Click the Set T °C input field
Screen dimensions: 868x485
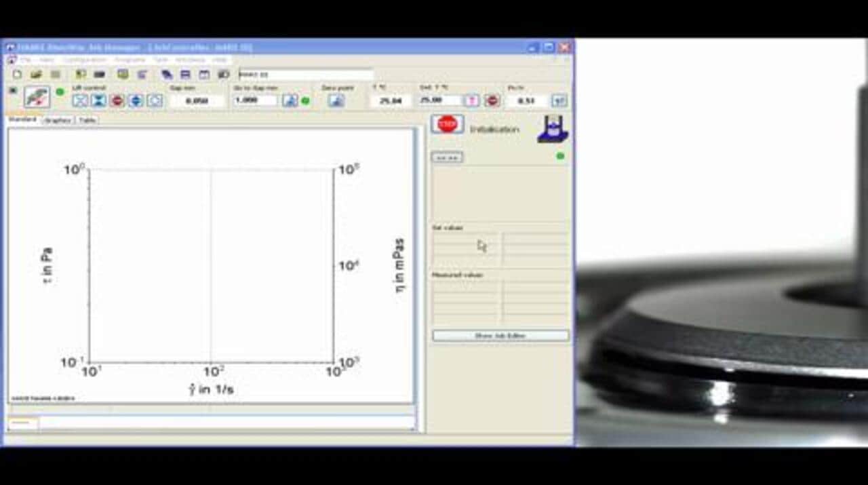click(x=439, y=100)
